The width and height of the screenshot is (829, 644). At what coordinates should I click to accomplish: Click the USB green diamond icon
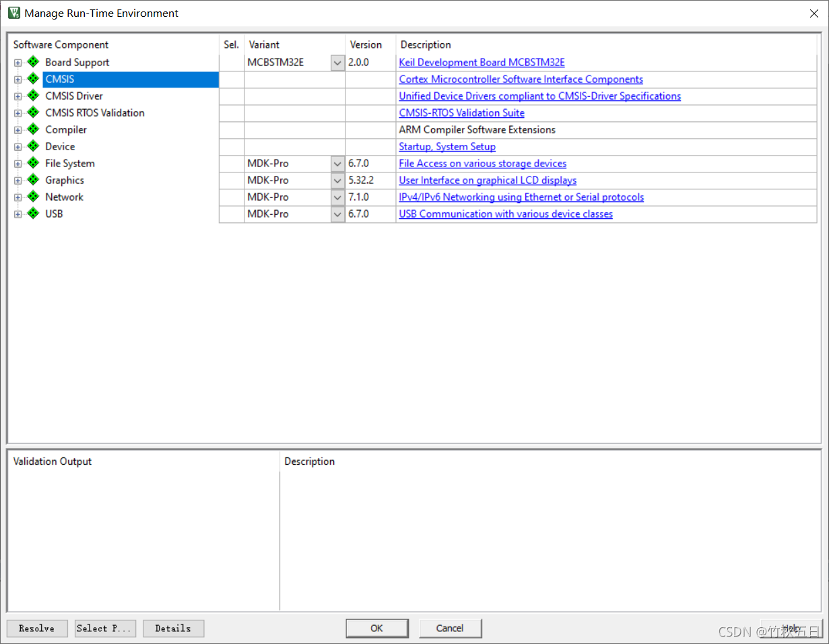coord(33,214)
